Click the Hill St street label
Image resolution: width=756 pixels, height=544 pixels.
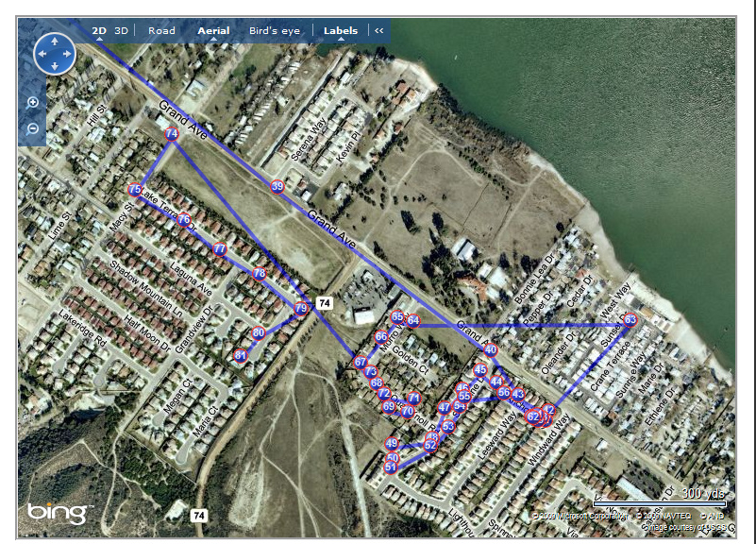click(96, 116)
